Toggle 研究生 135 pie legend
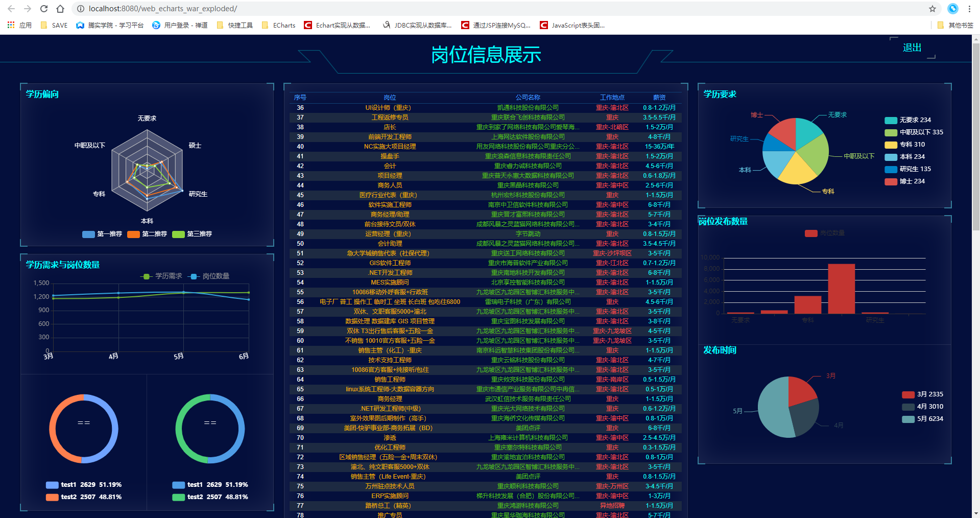 (x=908, y=169)
